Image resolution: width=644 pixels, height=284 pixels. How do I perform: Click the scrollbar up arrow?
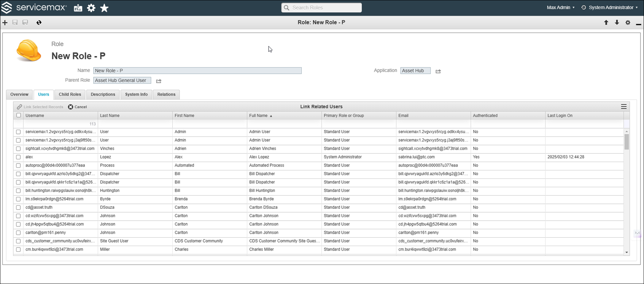pos(627,131)
